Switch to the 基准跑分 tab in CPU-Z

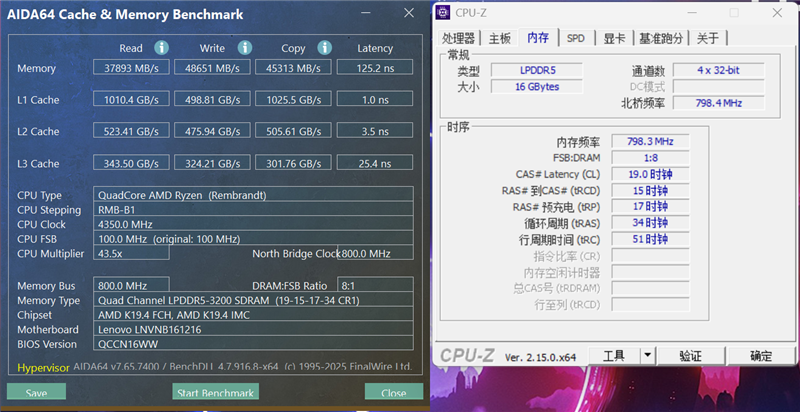tap(661, 38)
